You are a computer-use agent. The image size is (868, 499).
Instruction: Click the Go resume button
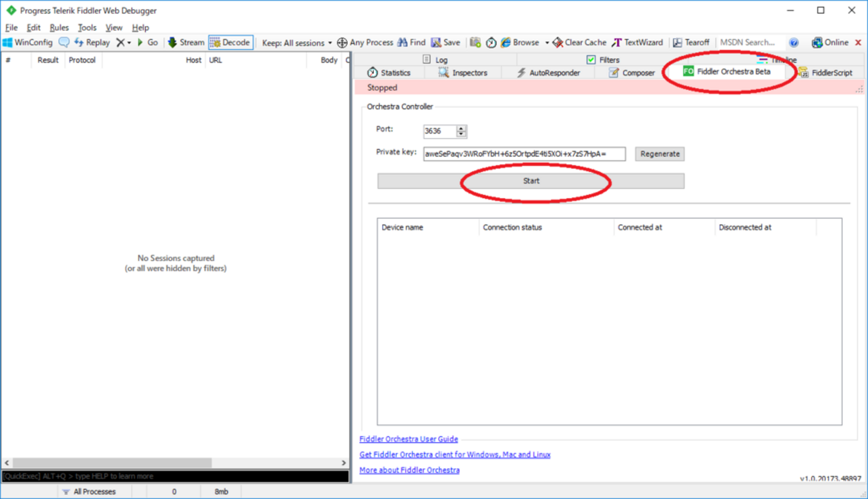(148, 42)
